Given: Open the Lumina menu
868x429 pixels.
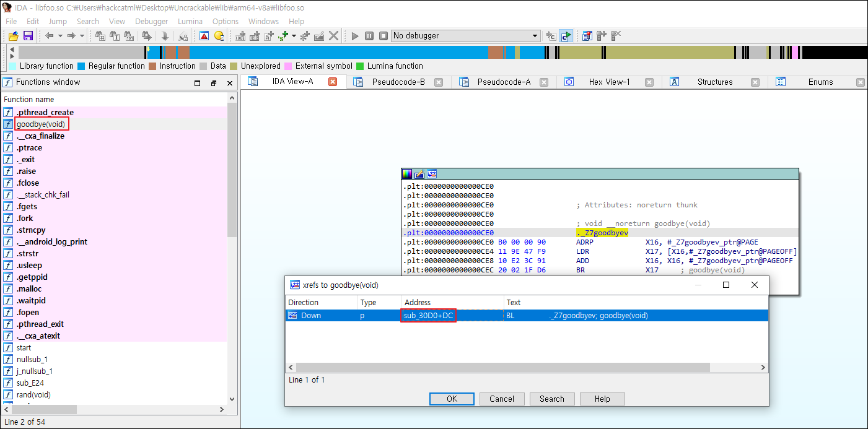Looking at the screenshot, I should [x=190, y=21].
